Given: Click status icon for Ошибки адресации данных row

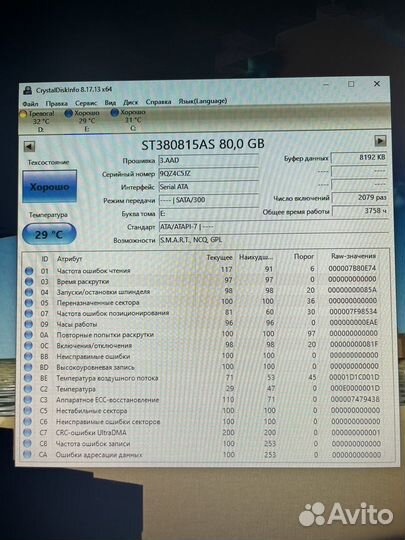Looking at the screenshot, I should coord(27,455).
